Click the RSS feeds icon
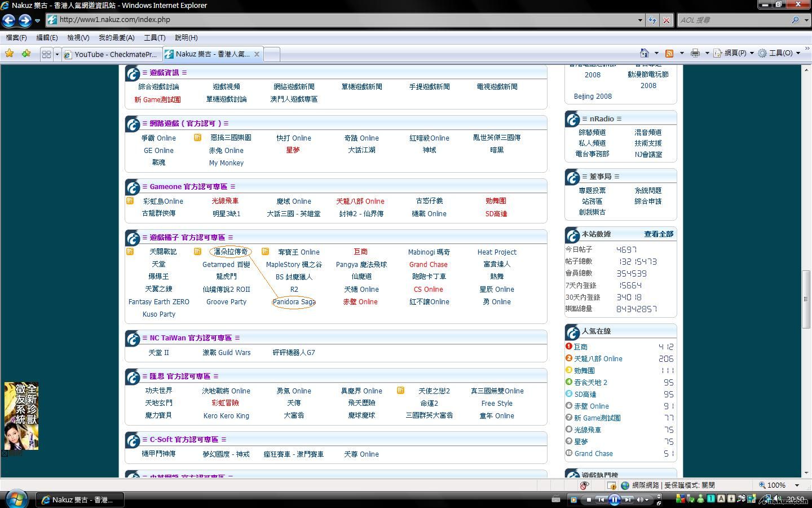Image resolution: width=812 pixels, height=508 pixels. pyautogui.click(x=669, y=53)
